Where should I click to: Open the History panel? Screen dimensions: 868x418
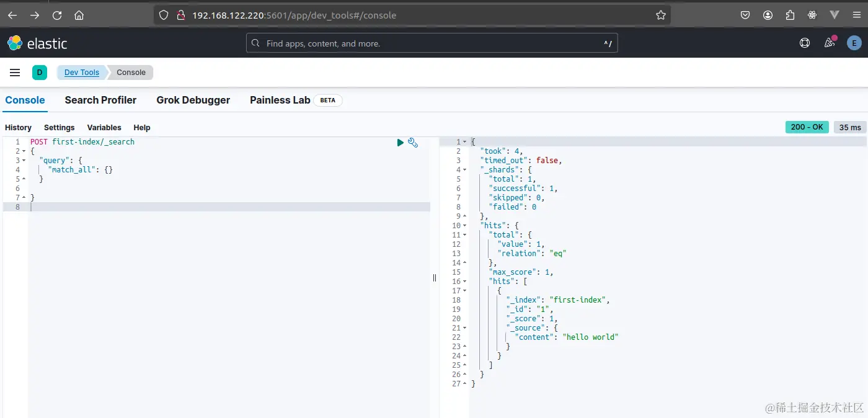18,128
